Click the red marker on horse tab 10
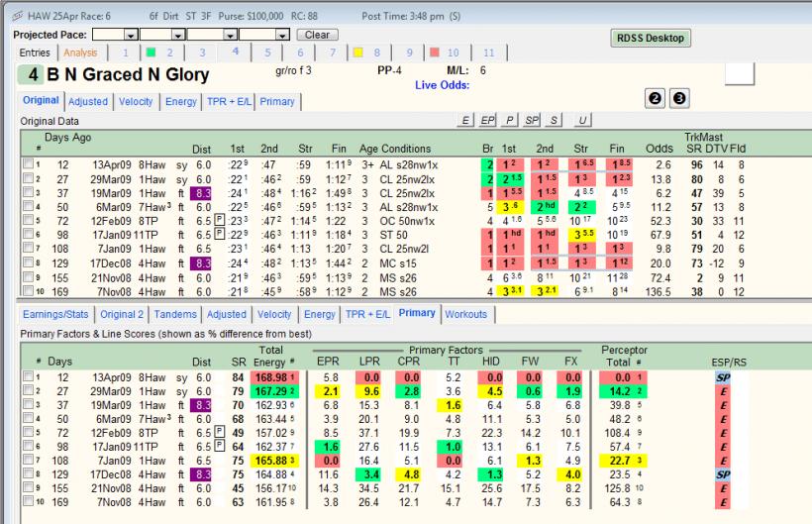The width and height of the screenshot is (812, 524). [x=435, y=52]
